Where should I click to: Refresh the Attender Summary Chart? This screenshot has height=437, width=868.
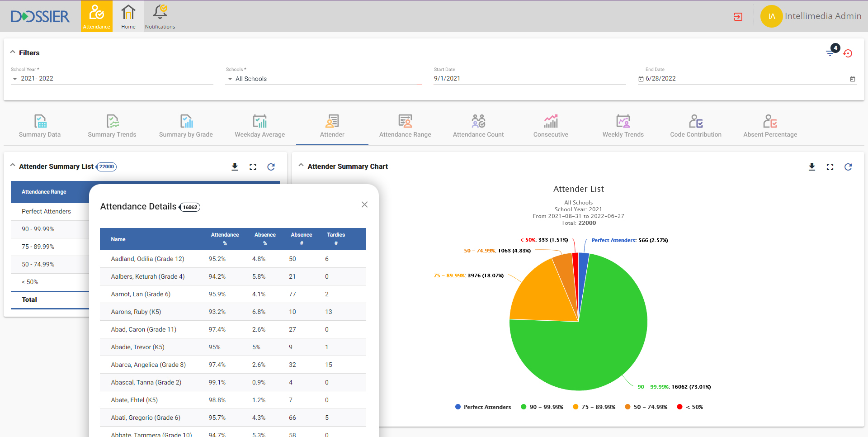click(848, 167)
